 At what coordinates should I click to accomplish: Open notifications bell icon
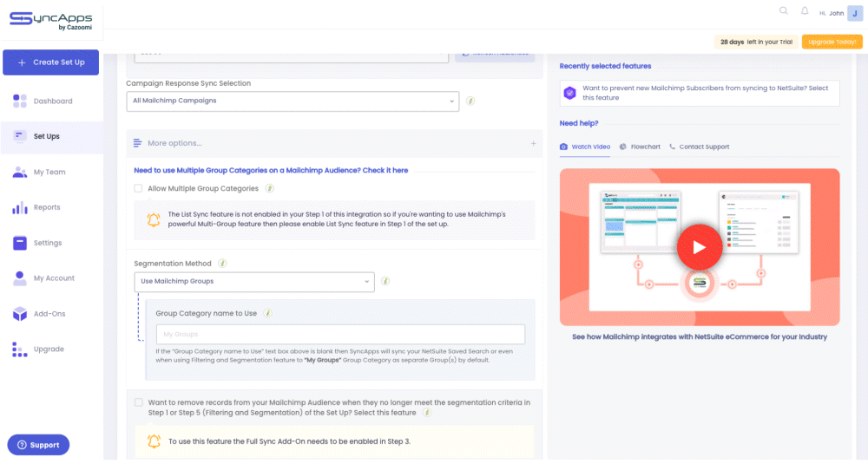coord(805,11)
